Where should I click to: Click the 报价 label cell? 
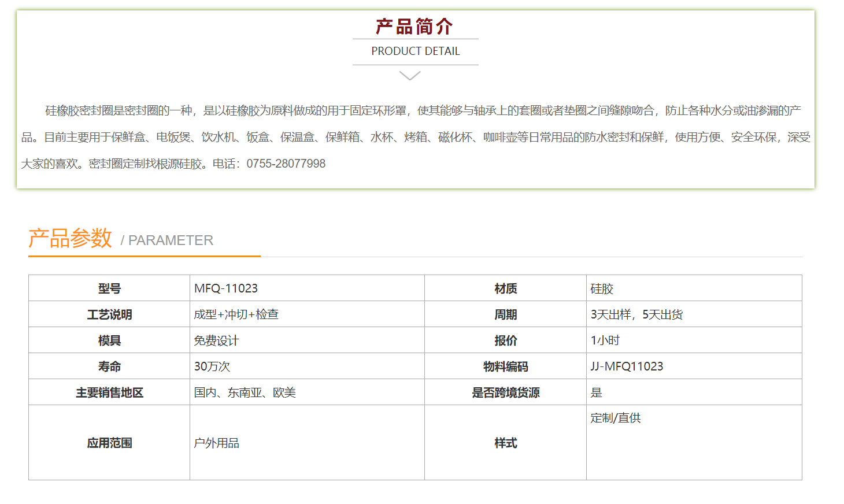point(506,340)
